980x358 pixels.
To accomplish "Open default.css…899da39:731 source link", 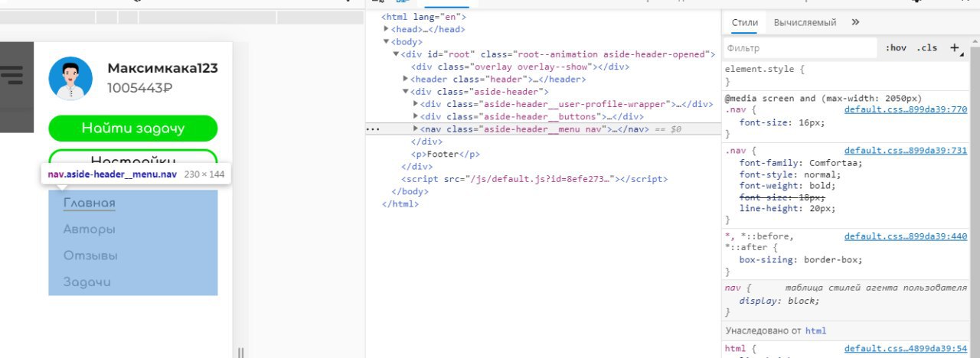I will (906, 151).
